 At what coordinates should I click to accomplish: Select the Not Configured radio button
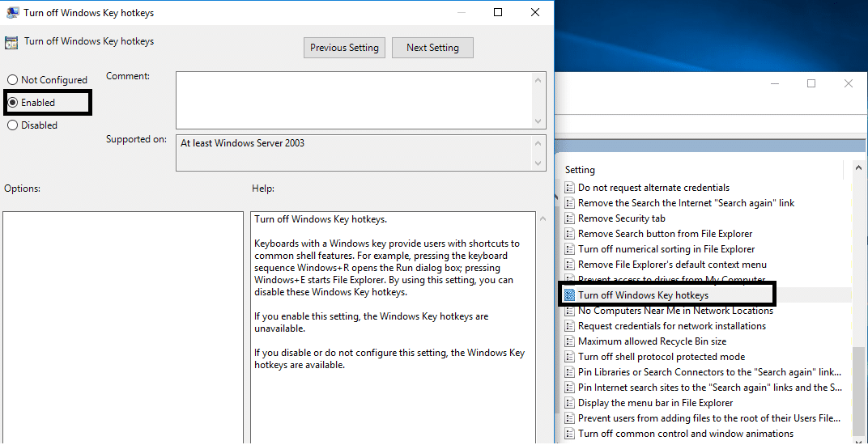tap(12, 80)
